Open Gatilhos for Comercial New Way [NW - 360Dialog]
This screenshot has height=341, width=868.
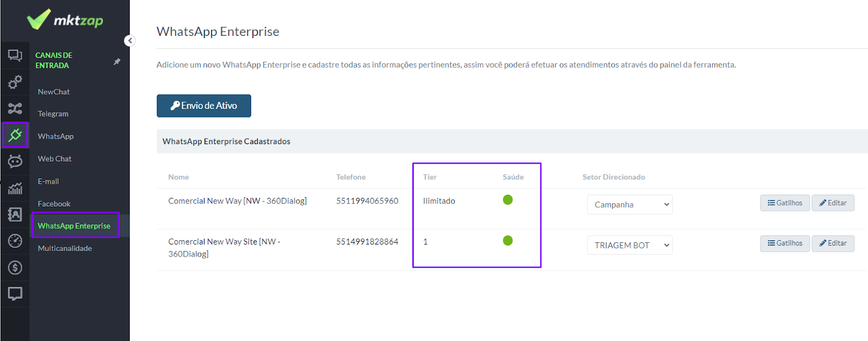tap(785, 203)
